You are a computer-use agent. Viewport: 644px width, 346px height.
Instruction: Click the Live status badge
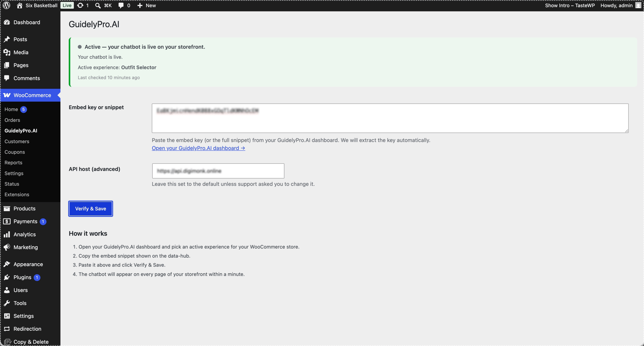coord(67,6)
